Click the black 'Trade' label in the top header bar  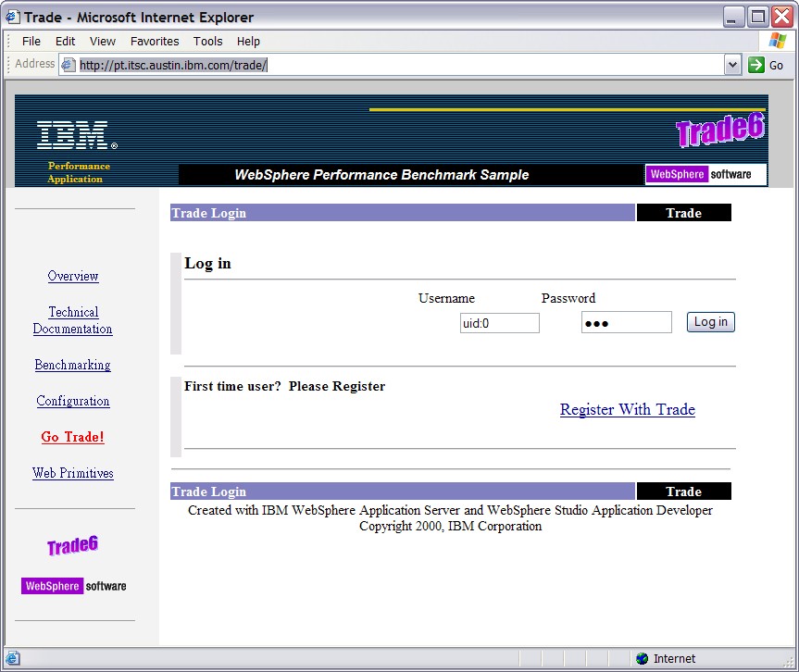(683, 213)
